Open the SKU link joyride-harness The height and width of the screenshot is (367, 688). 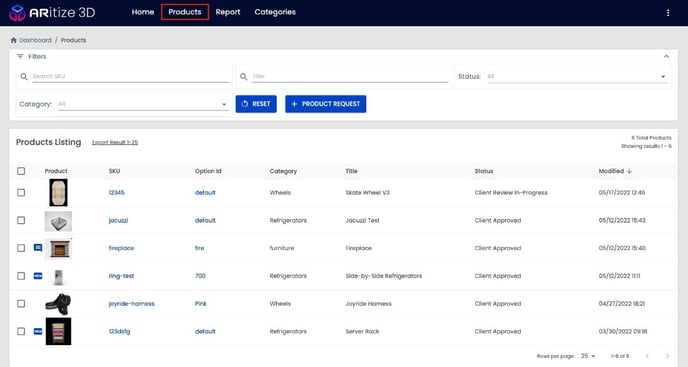point(132,303)
